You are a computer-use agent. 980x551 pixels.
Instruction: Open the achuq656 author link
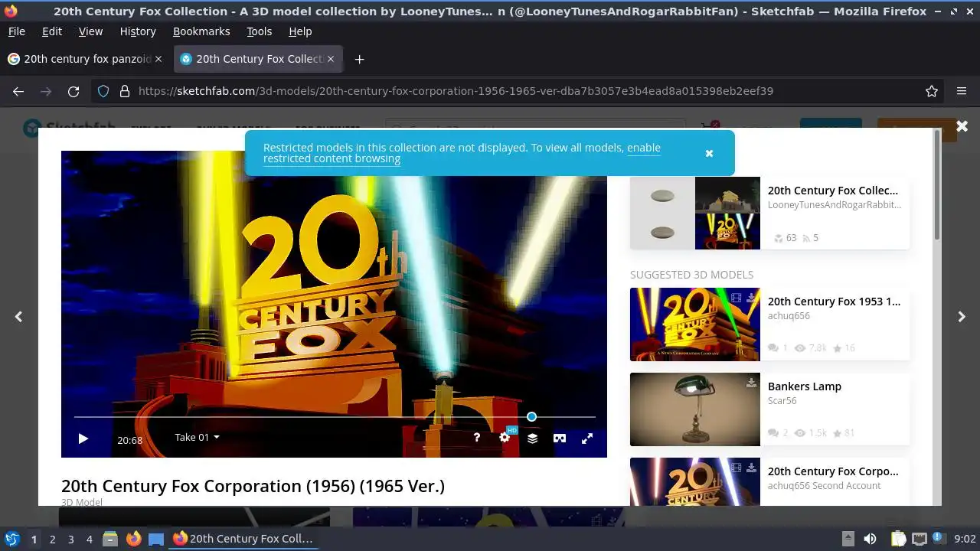[789, 315]
